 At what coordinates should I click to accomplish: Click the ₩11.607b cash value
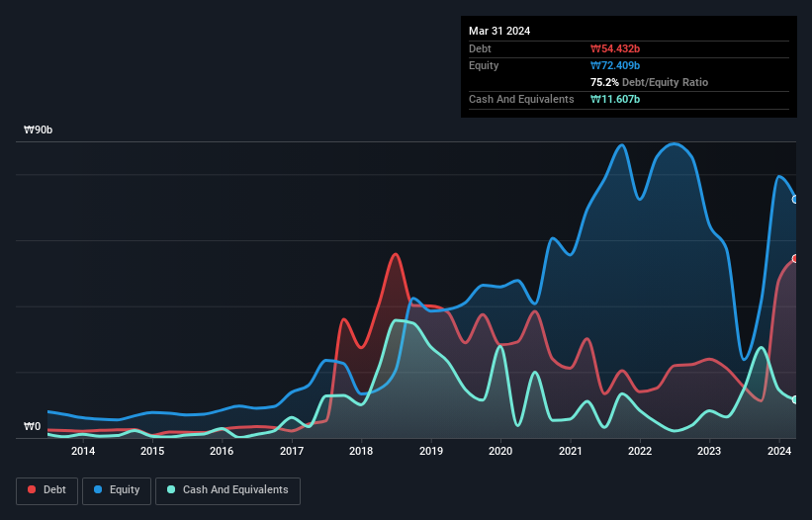coord(615,99)
